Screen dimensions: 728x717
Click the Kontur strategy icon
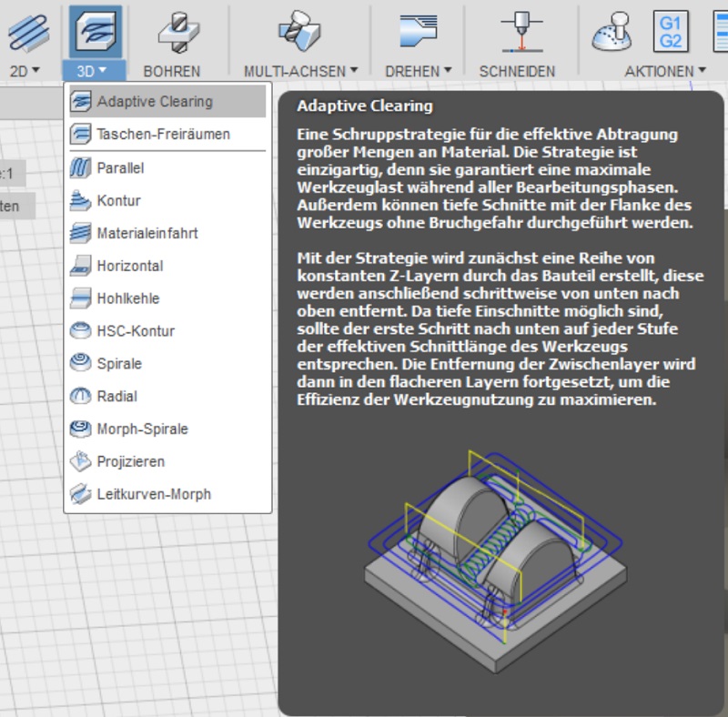pos(80,200)
